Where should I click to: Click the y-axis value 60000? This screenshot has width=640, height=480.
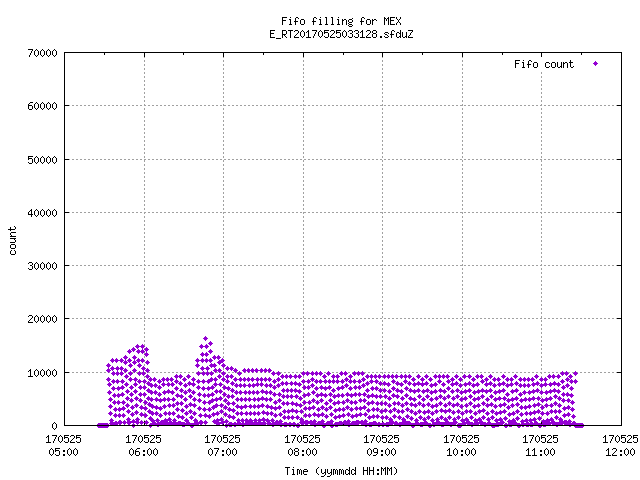coord(42,106)
